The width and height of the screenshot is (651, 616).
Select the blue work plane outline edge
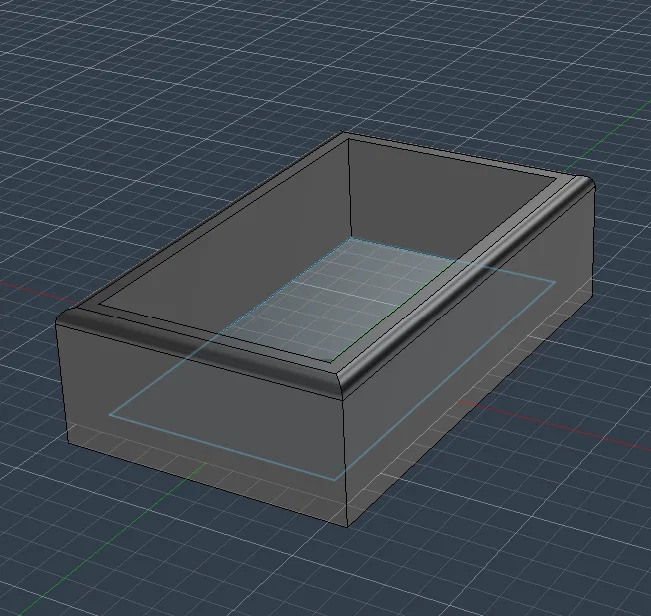tap(222, 447)
